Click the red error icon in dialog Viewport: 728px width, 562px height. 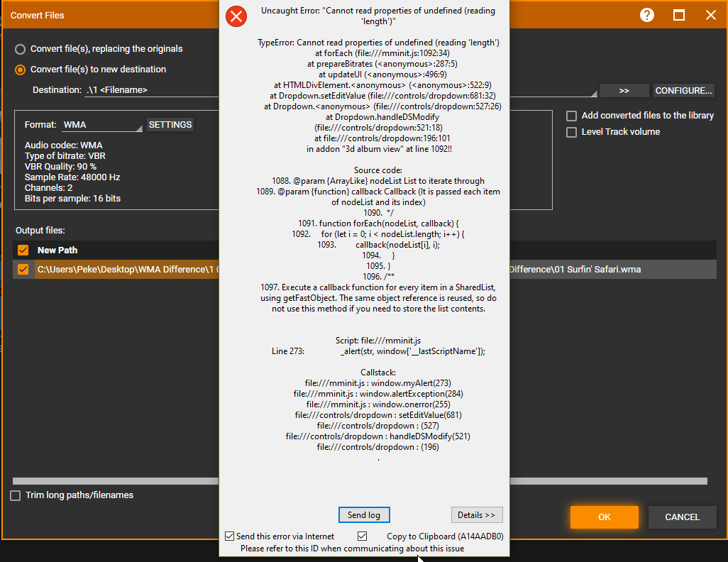(x=236, y=16)
